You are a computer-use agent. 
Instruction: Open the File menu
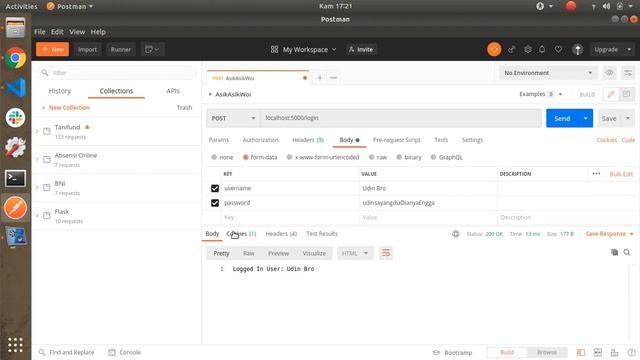[40, 31]
